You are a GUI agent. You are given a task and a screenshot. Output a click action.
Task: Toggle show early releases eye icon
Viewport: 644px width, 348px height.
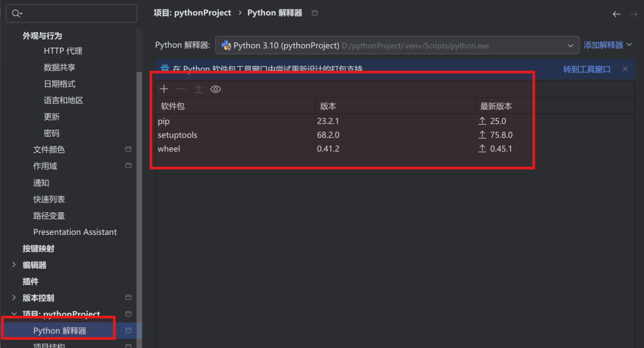(x=216, y=89)
